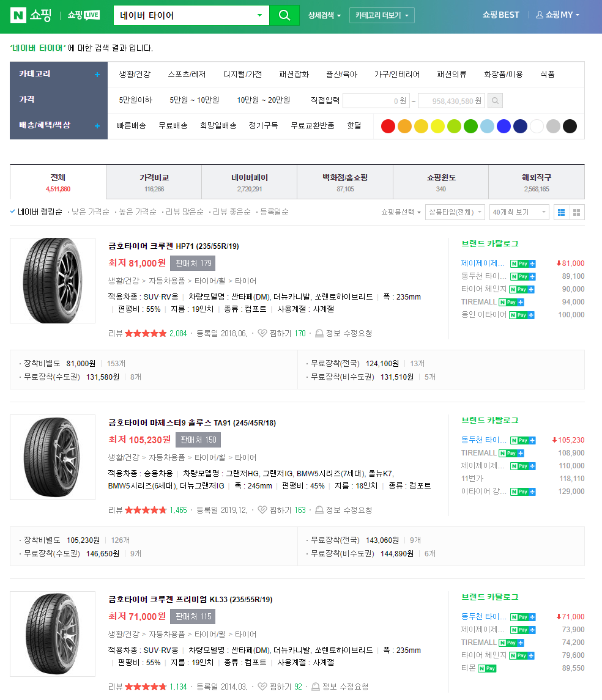Click review stars for 마제스티9 솔루스 TA91

(146, 510)
